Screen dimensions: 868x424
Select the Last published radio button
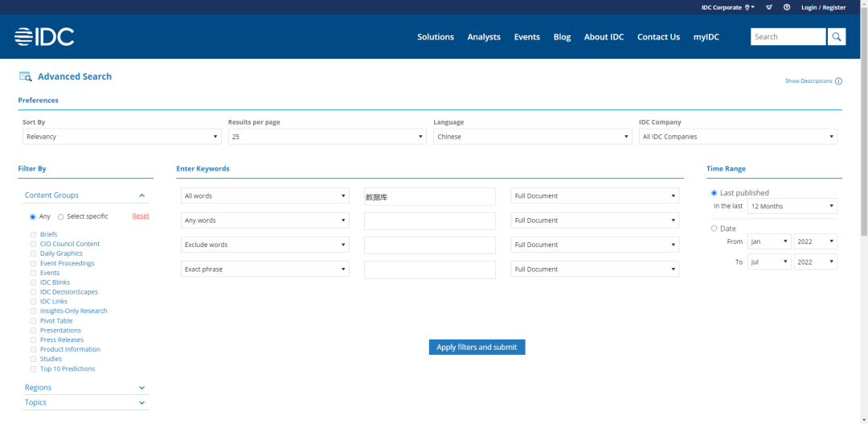coord(714,193)
